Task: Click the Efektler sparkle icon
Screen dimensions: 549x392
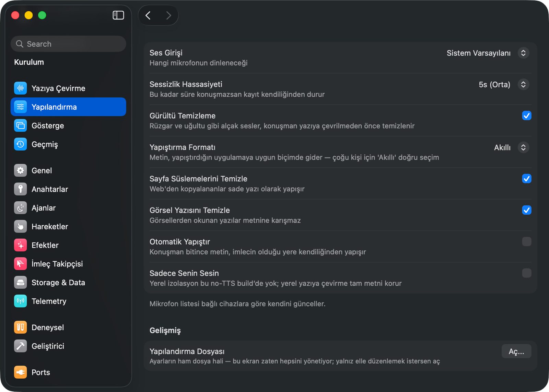Action: pos(21,245)
